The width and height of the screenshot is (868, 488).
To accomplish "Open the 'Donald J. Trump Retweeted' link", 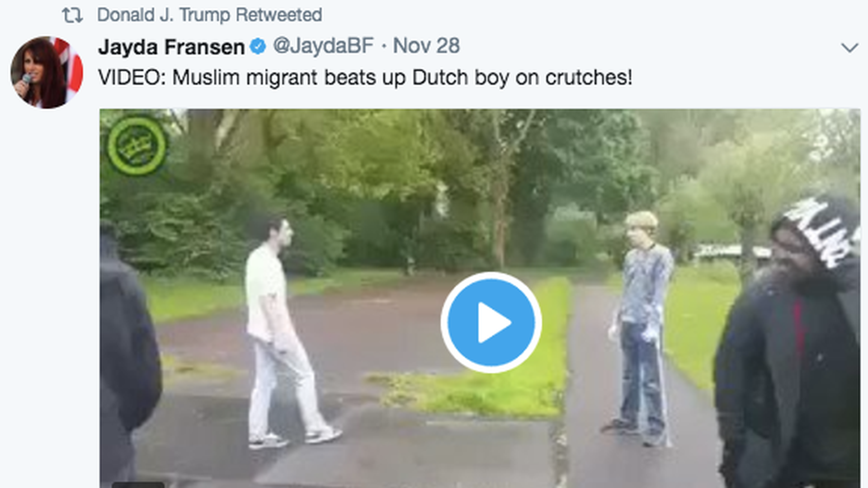I will (x=209, y=15).
